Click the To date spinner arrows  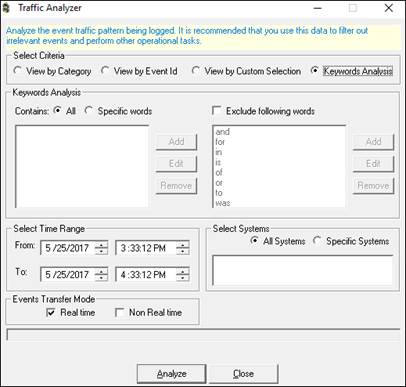101,275
